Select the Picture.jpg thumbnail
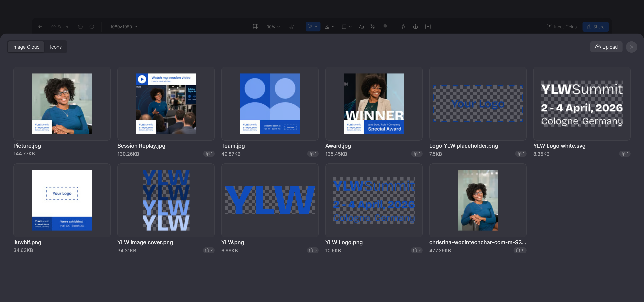 (62, 104)
